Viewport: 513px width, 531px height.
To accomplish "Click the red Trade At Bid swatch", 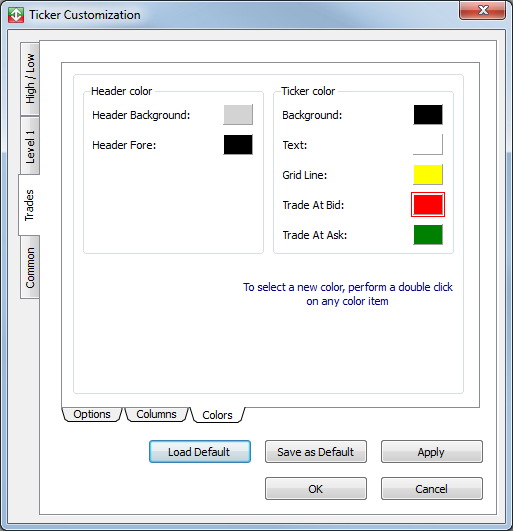I will point(428,205).
